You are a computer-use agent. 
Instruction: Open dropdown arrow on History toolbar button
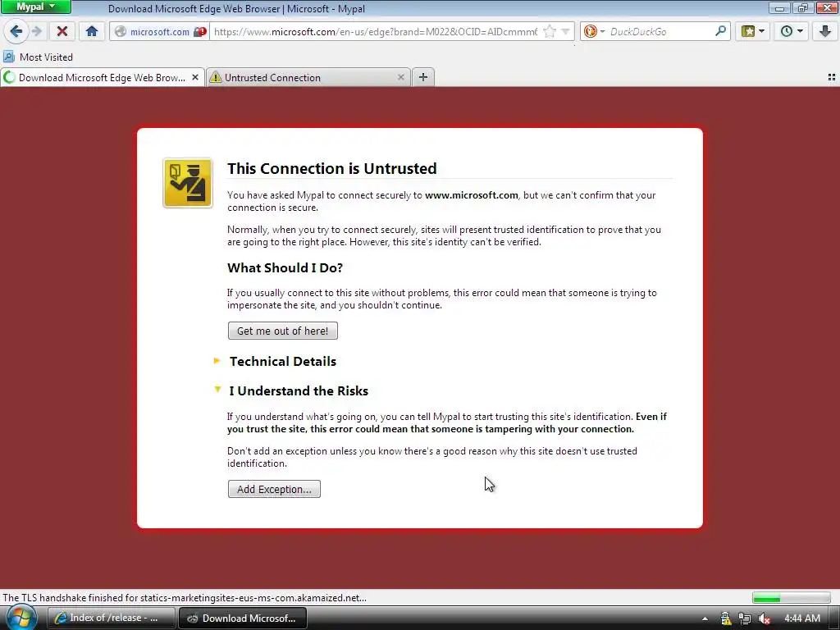(x=800, y=31)
